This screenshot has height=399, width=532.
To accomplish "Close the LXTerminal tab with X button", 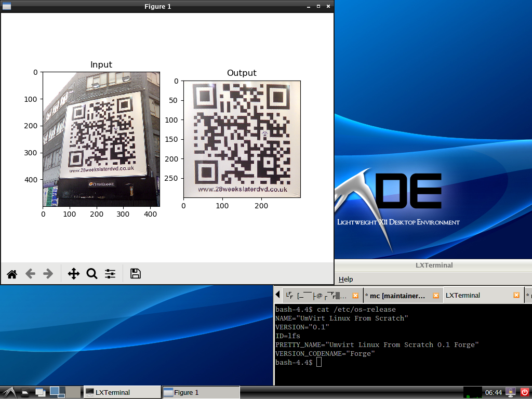I will 516,295.
